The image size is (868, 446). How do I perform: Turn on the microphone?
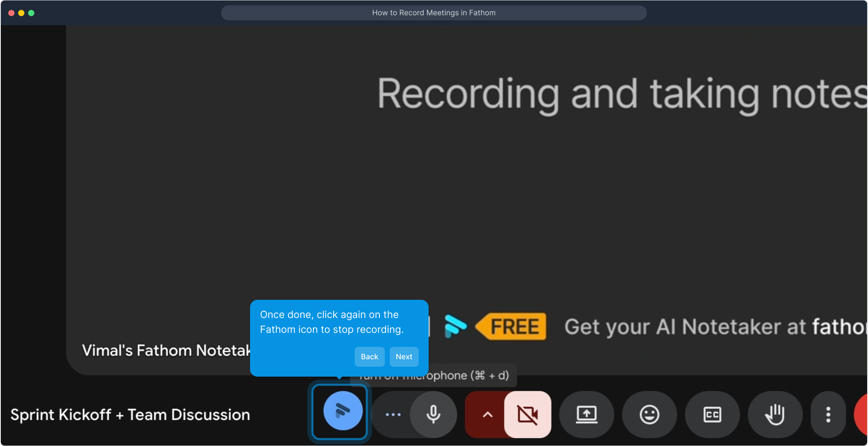[433, 415]
